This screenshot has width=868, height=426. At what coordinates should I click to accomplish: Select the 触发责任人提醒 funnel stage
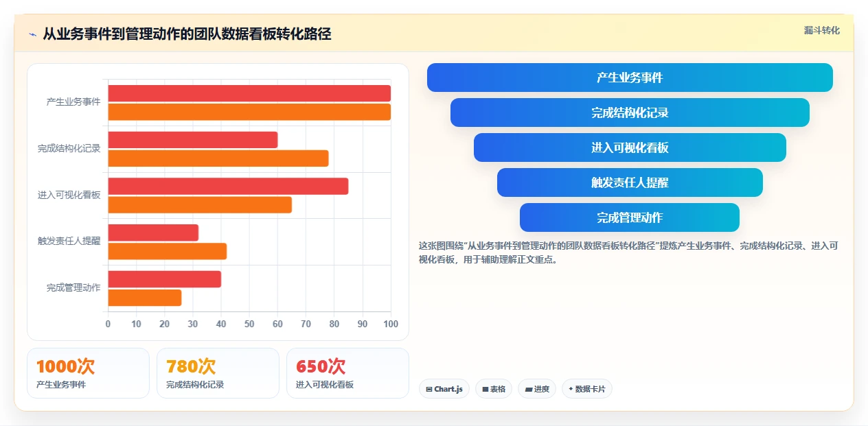click(x=630, y=182)
